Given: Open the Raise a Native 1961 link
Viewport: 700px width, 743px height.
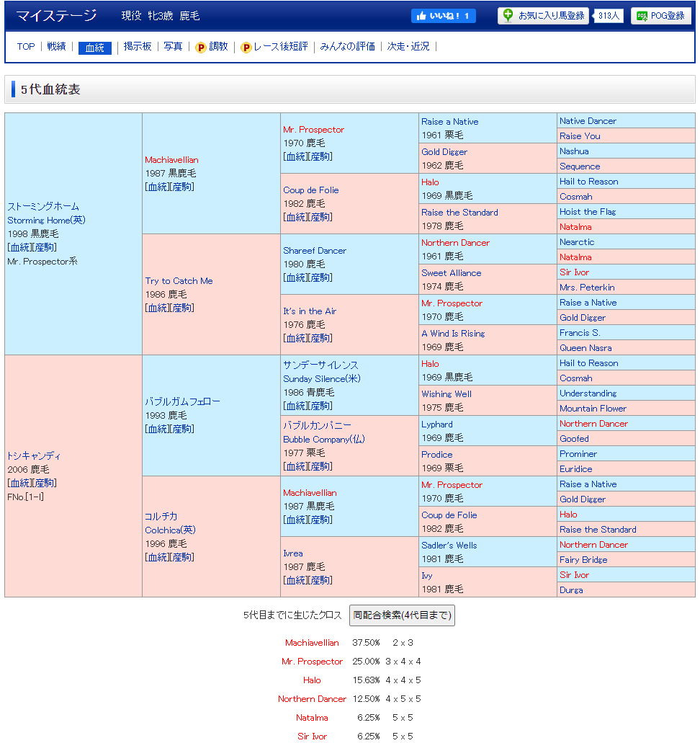Looking at the screenshot, I should pyautogui.click(x=450, y=122).
